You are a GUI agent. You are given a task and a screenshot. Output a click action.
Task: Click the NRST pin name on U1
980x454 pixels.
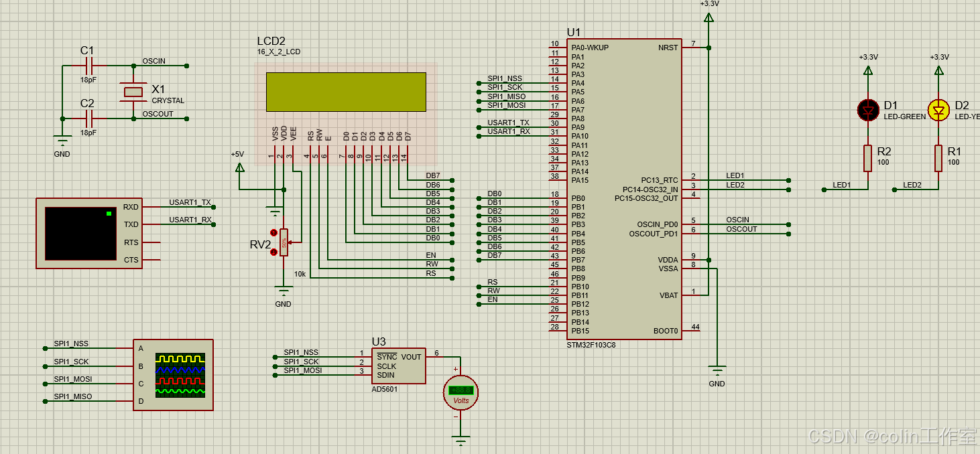668,48
